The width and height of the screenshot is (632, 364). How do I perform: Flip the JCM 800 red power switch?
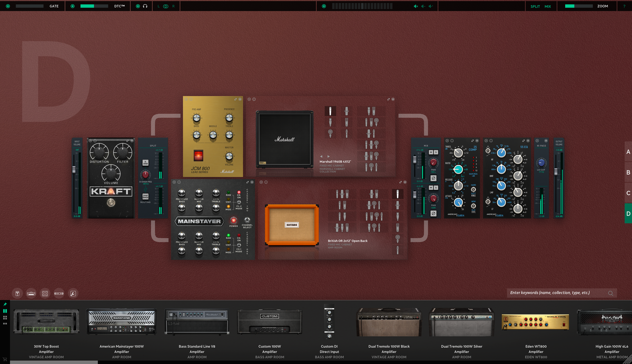[x=198, y=156]
